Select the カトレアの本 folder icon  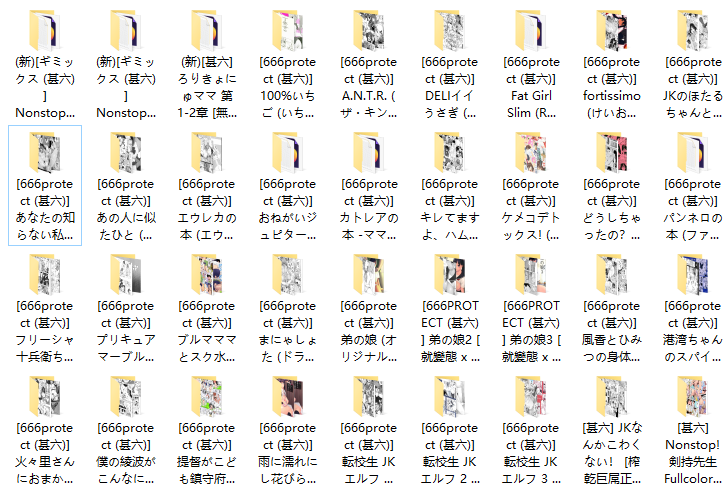click(x=369, y=153)
